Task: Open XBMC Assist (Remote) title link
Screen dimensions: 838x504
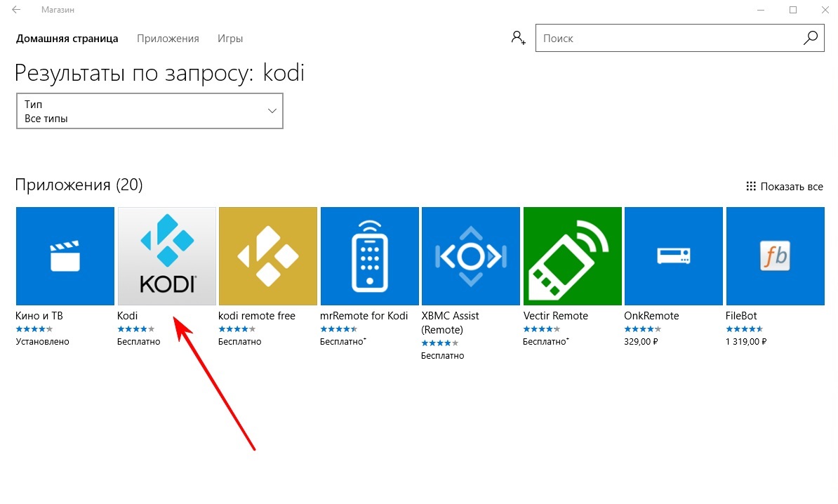Action: click(x=450, y=323)
